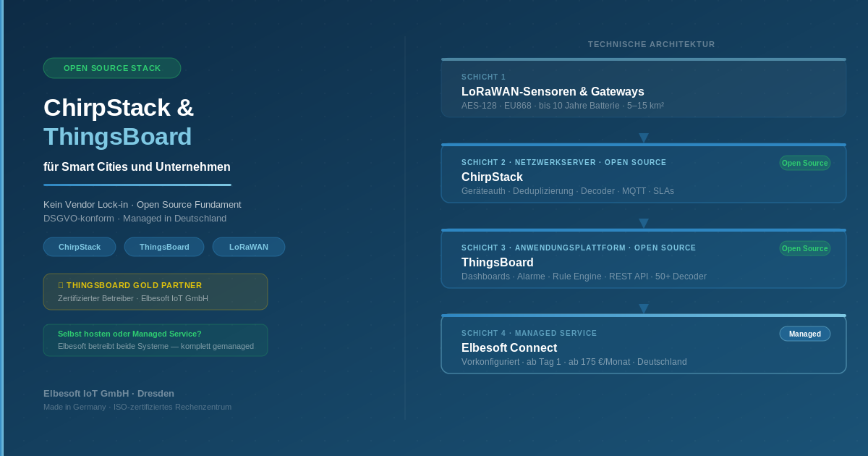This screenshot has height=456, width=868.
Task: Click 'Zertifizierter Betreiber · Elbesoft IoT GmbH' text
Action: [133, 298]
